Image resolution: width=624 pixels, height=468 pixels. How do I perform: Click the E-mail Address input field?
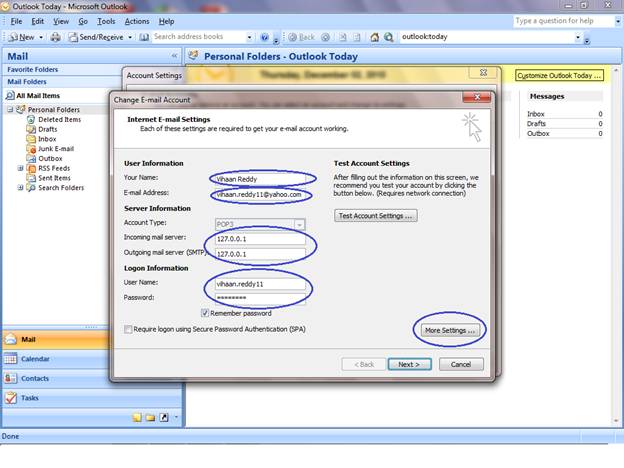(261, 195)
